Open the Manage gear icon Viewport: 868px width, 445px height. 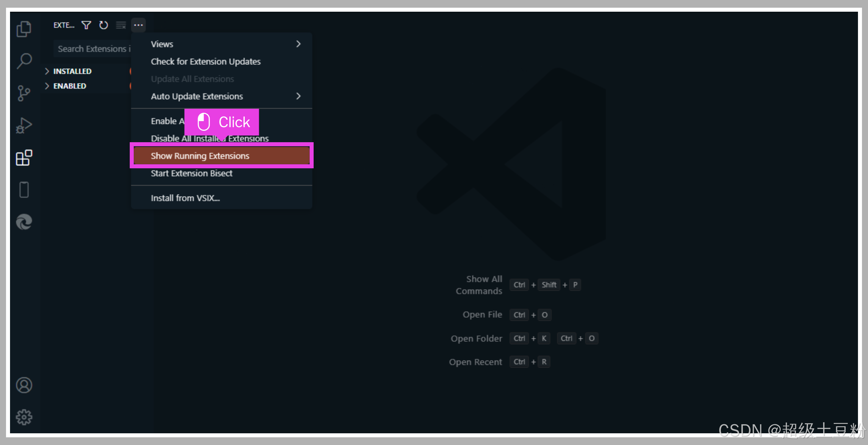[x=24, y=417]
